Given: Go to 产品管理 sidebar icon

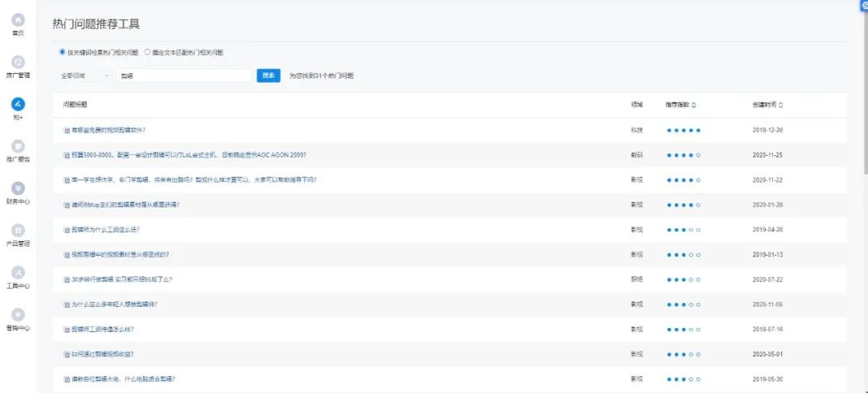Looking at the screenshot, I should (18, 230).
